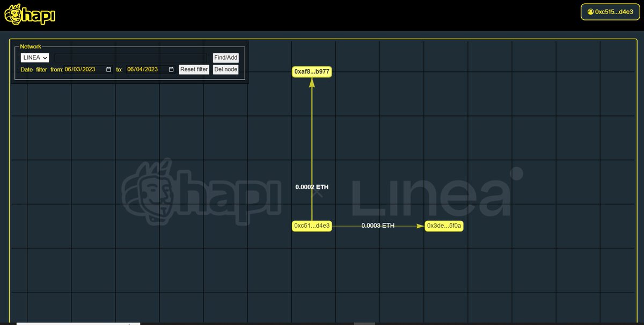
Task: Open calendar picker for from date
Action: (x=109, y=69)
